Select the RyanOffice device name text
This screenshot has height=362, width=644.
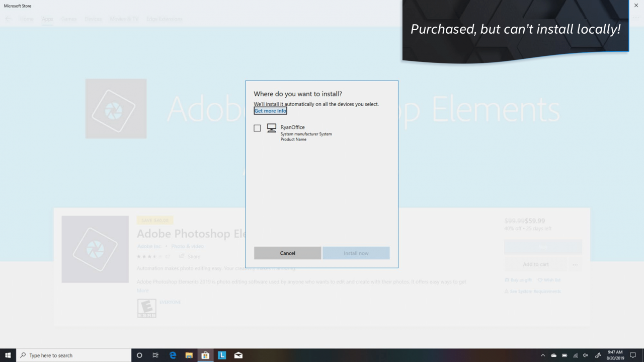click(x=292, y=127)
